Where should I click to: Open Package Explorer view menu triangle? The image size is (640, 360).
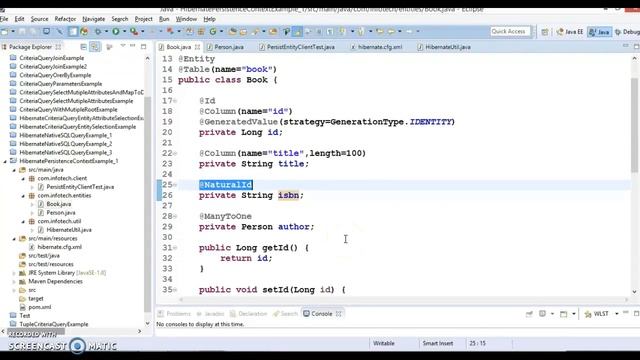tap(122, 46)
